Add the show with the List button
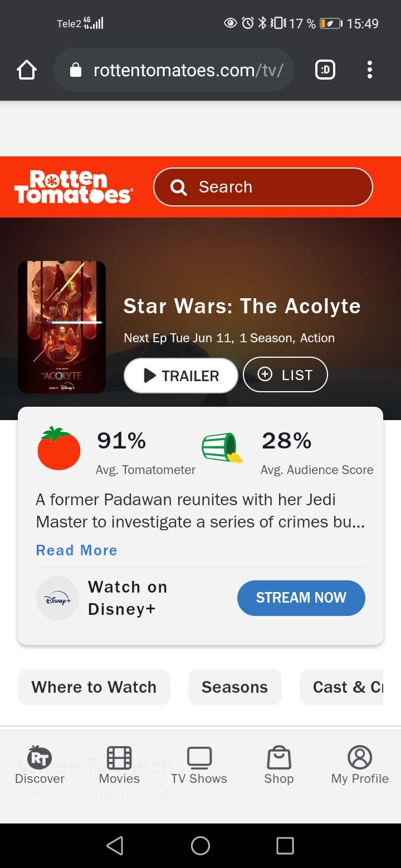The height and width of the screenshot is (868, 401). pos(285,375)
